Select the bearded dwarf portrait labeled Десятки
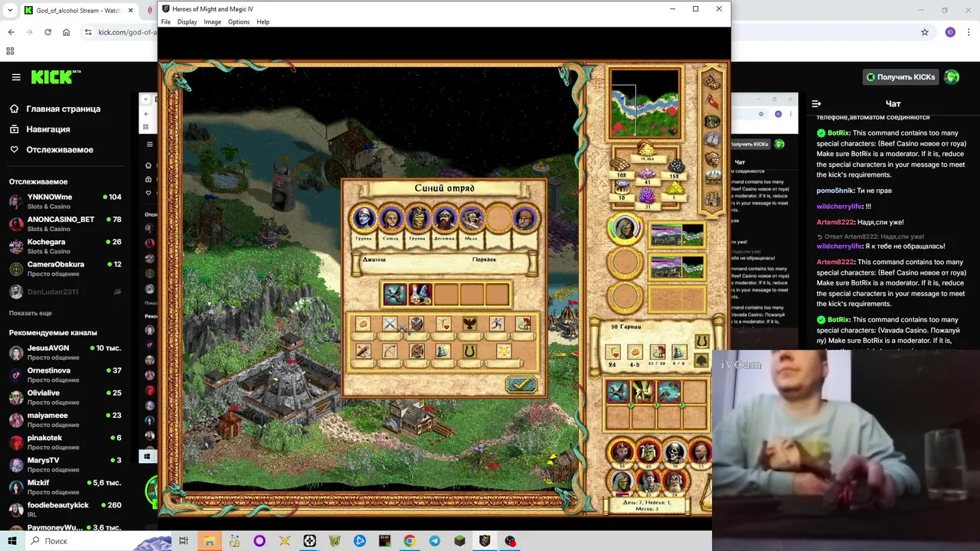Image resolution: width=980 pixels, height=551 pixels. (445, 218)
